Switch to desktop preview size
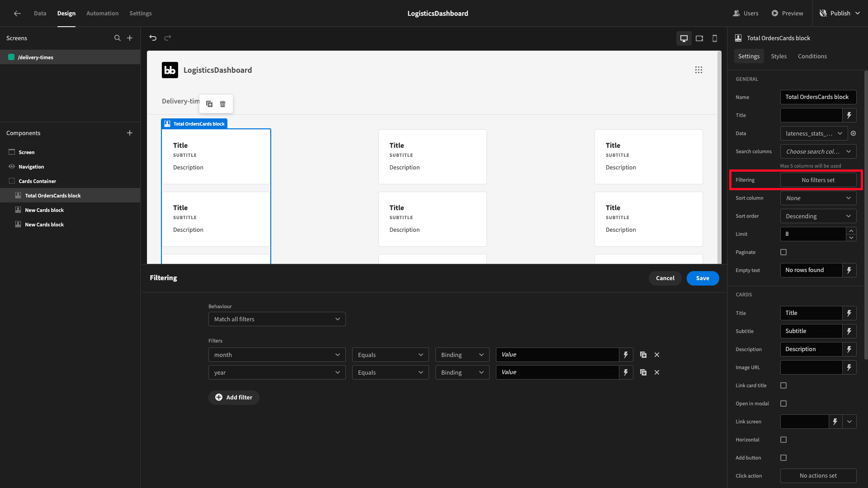This screenshot has height=488, width=868. coord(684,38)
